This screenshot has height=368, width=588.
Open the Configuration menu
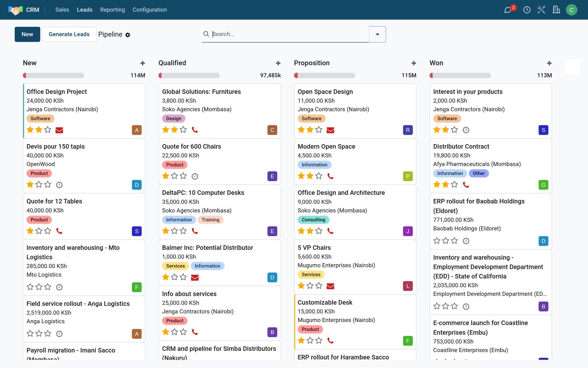pyautogui.click(x=150, y=10)
